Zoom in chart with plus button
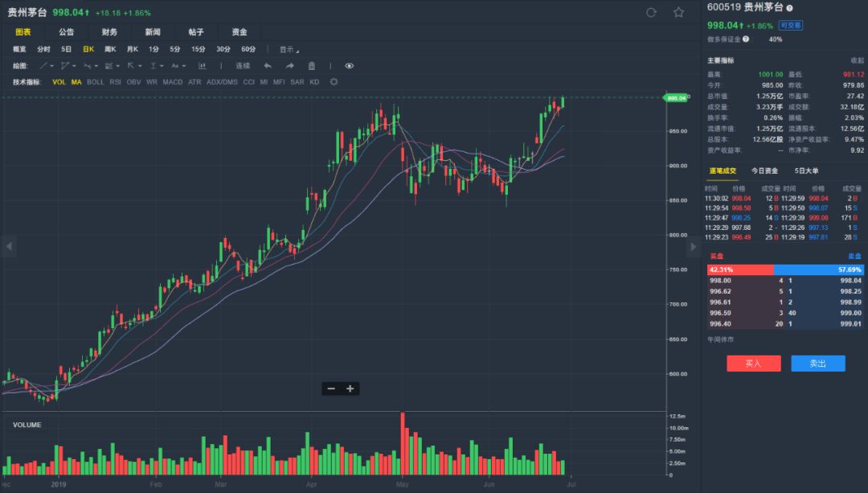The height and width of the screenshot is (493, 868). click(x=350, y=389)
